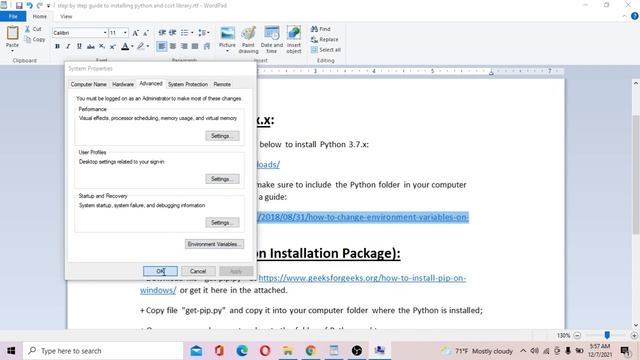The height and width of the screenshot is (360, 640).
Task: Grow the font size
Action: pos(136,33)
